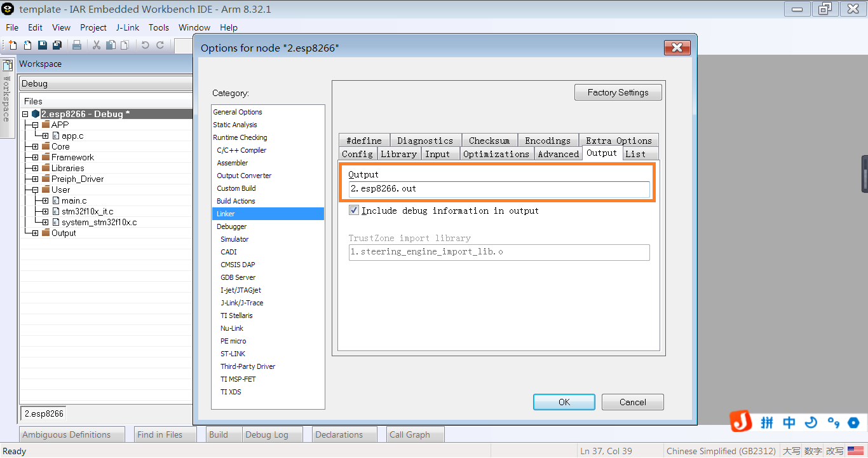Click the orange J input method logo

pyautogui.click(x=741, y=421)
